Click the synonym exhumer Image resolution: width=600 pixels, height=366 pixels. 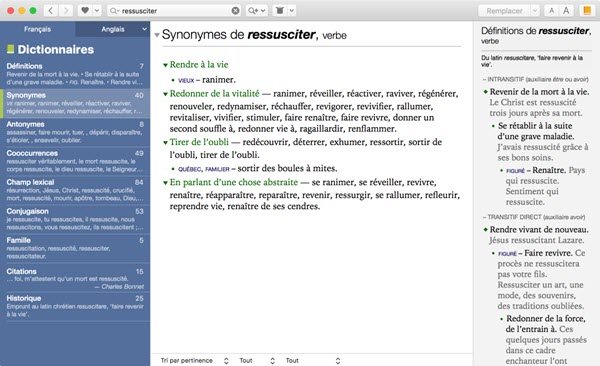tap(346, 142)
